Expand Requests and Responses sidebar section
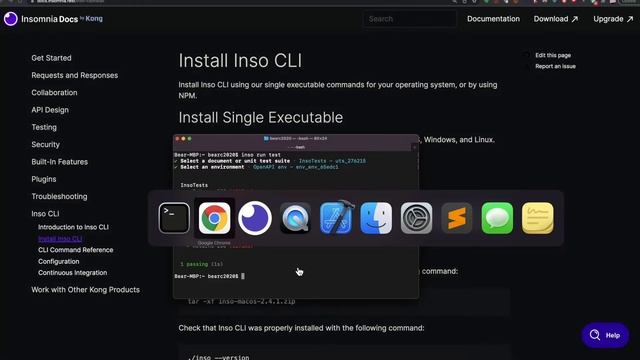 (75, 75)
